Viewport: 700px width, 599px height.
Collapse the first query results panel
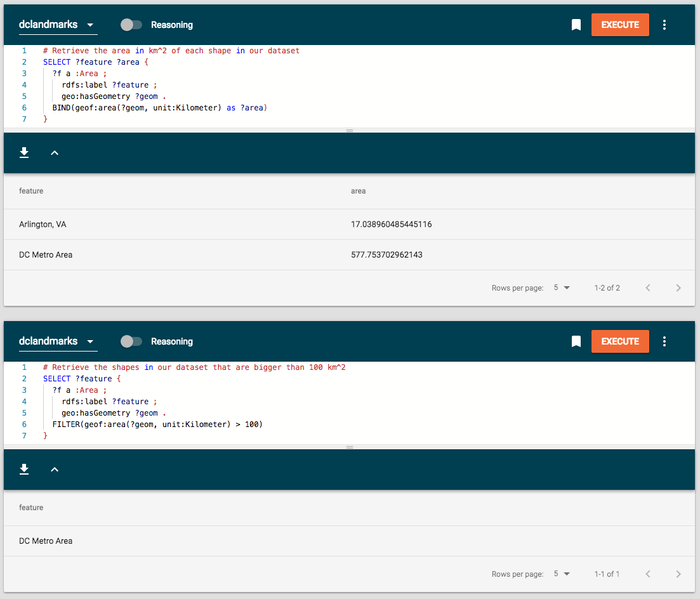[55, 153]
